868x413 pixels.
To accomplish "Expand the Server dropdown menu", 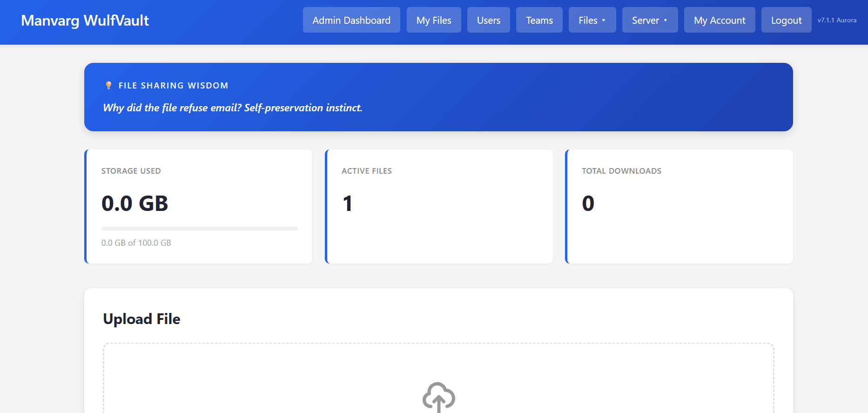I will click(650, 20).
